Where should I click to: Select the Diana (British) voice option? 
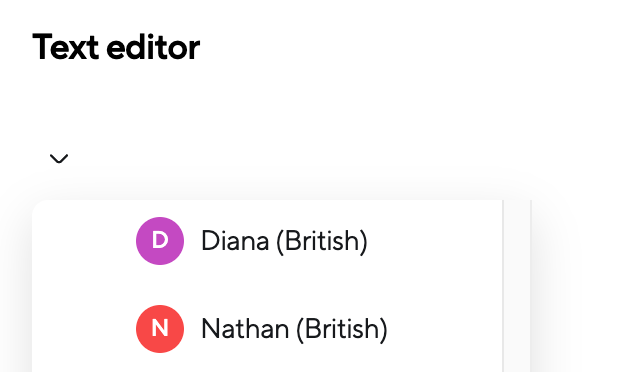point(267,241)
